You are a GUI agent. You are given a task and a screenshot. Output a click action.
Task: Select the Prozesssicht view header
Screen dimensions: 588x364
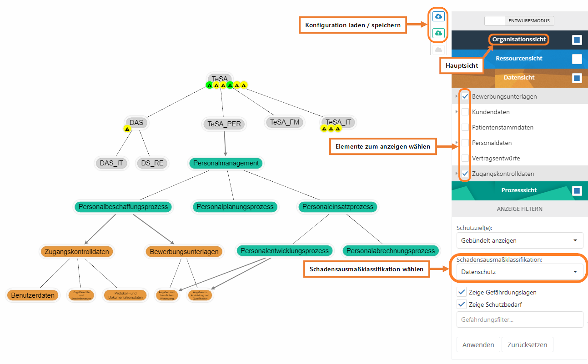pyautogui.click(x=519, y=190)
